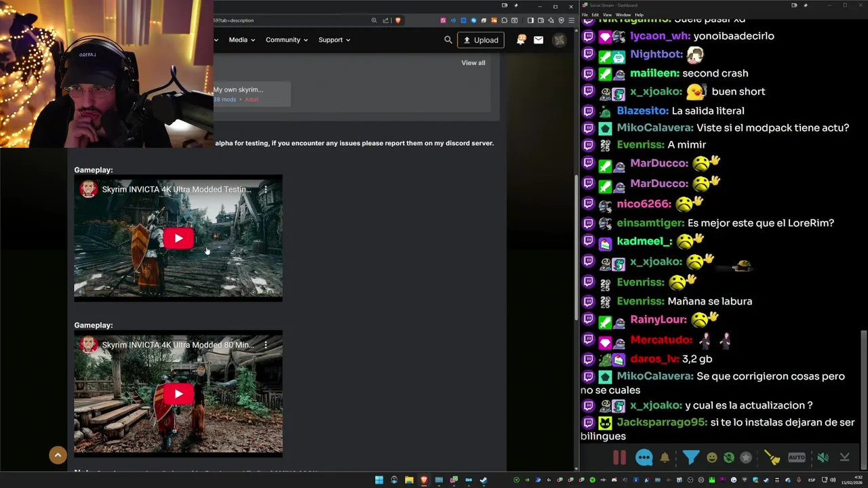Click the View all link
Image resolution: width=868 pixels, height=488 pixels.
click(473, 62)
